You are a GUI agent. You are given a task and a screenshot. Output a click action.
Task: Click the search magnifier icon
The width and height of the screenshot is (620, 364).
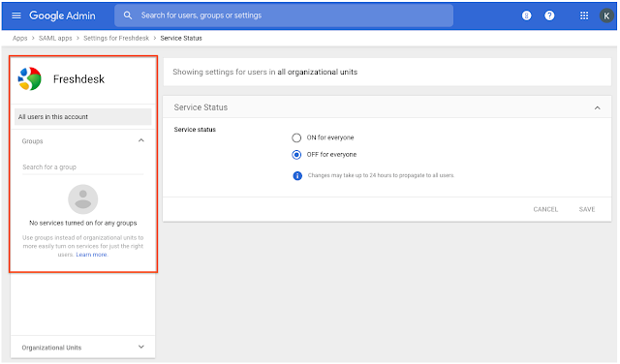click(128, 15)
